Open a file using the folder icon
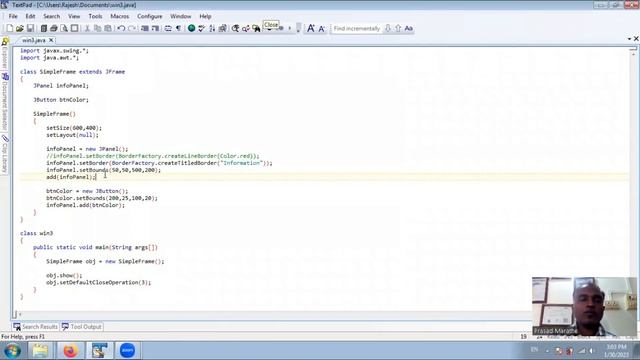This screenshot has width=640, height=360. tap(20, 29)
